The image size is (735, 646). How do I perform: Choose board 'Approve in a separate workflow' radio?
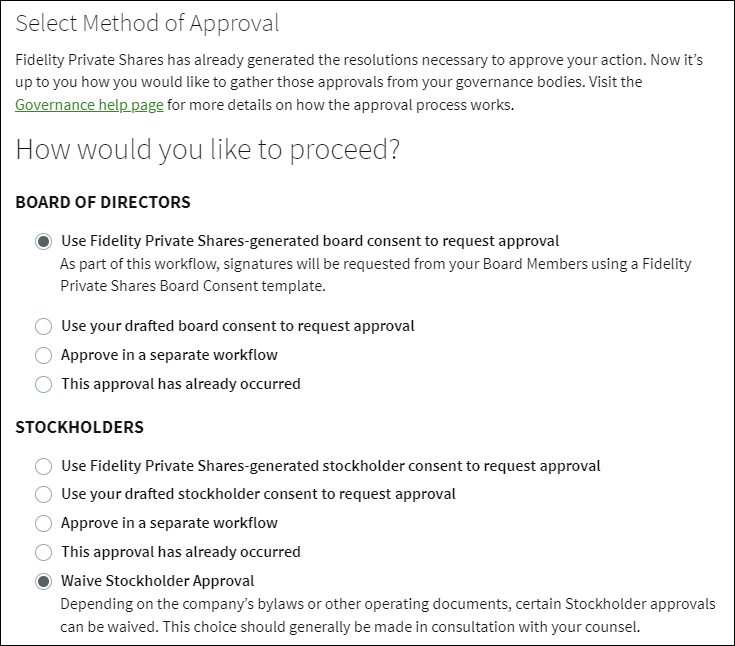[43, 355]
